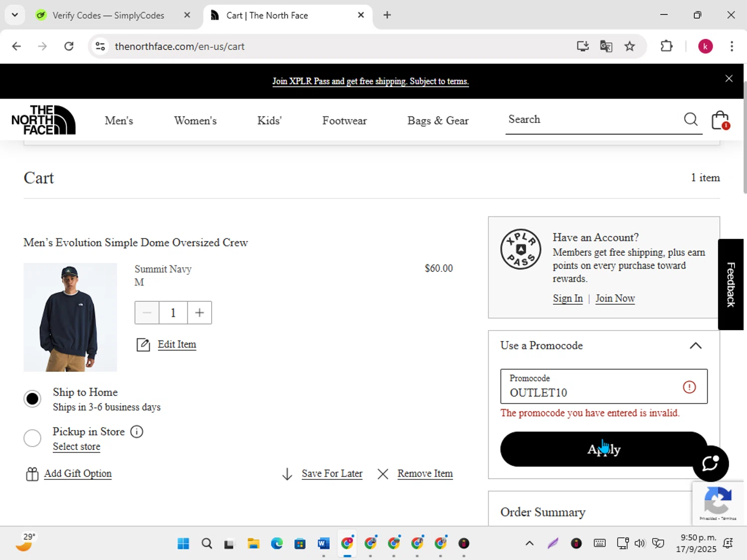Click the promocode error warning icon
The height and width of the screenshot is (560, 747).
(x=689, y=387)
